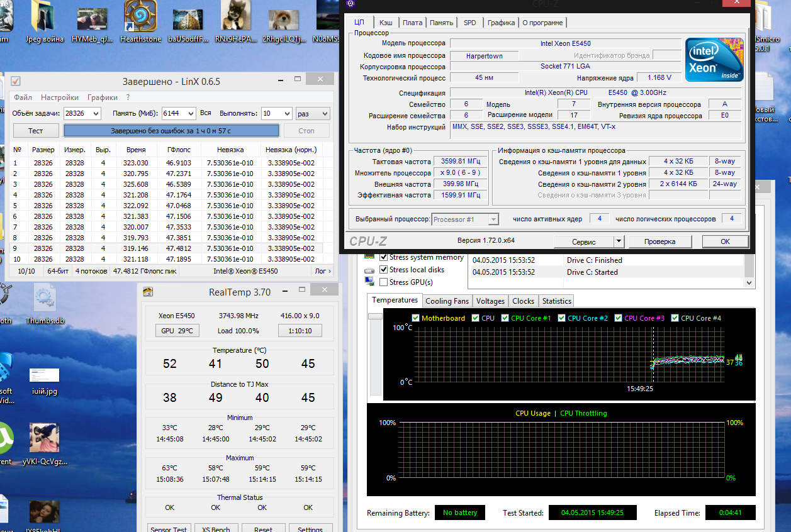Enable the Stress GPU(s) checkbox
The image size is (791, 532).
(384, 282)
